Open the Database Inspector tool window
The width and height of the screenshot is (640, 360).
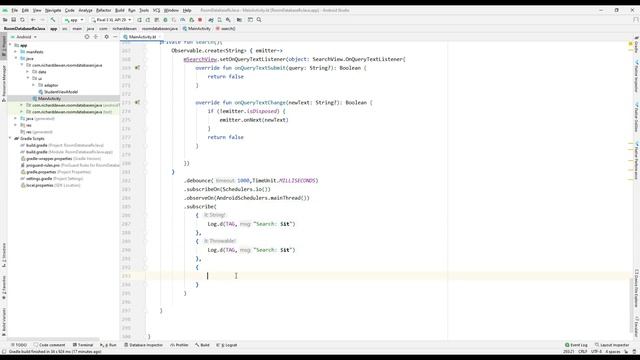(143, 345)
